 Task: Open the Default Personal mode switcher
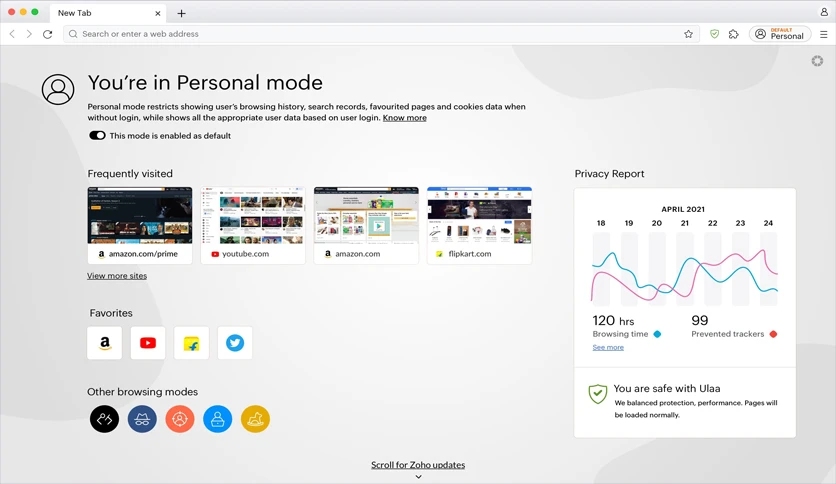[x=780, y=34]
